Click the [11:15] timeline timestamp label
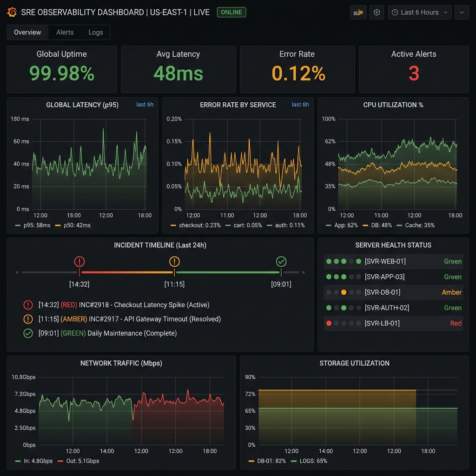476x476 pixels. (174, 284)
